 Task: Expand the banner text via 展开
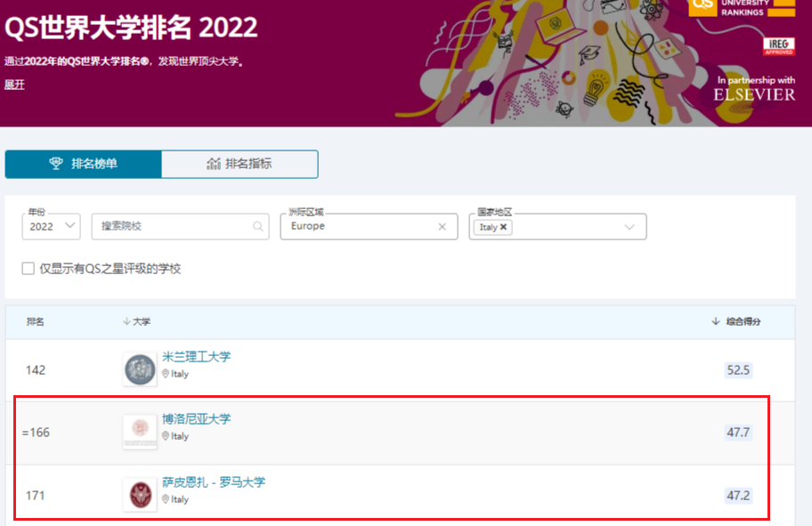pos(14,85)
